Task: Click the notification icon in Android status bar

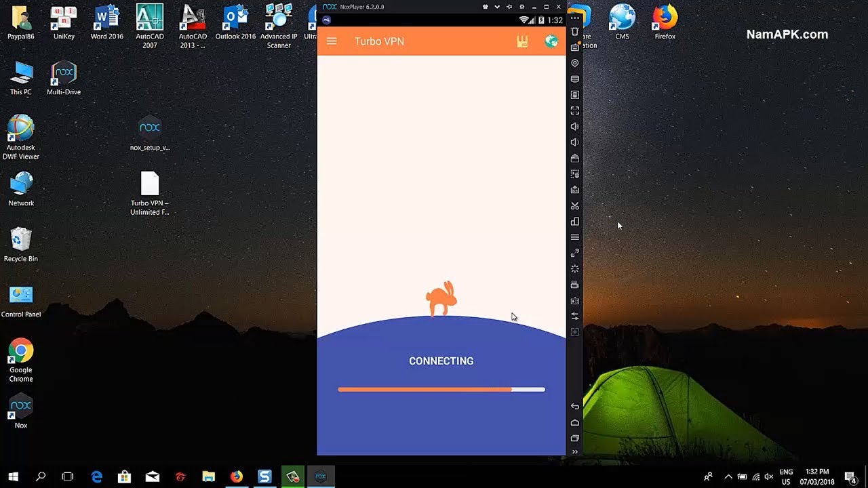Action: [x=326, y=20]
